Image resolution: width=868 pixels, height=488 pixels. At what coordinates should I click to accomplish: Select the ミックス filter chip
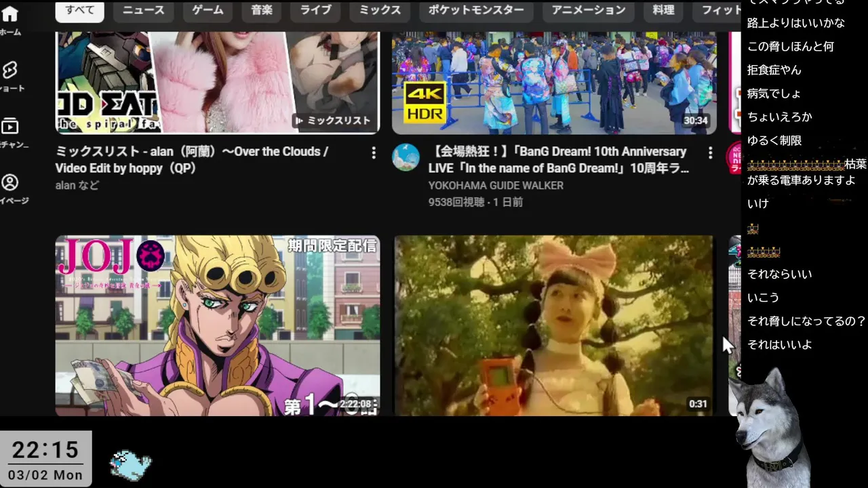click(x=380, y=10)
